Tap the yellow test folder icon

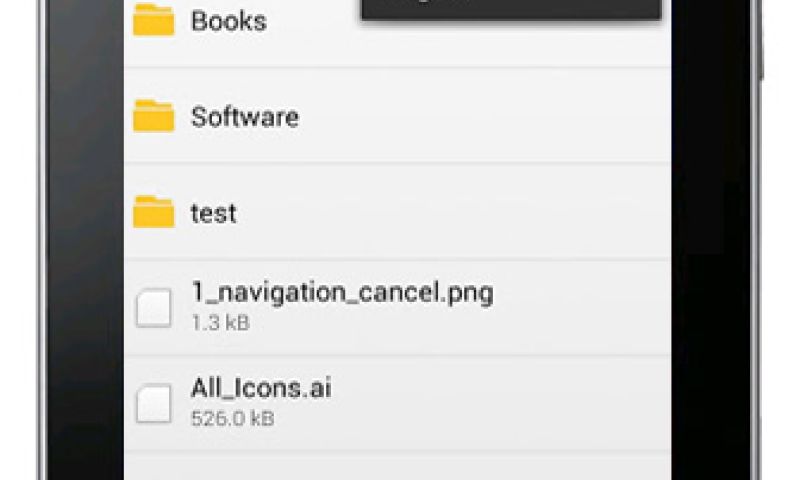click(153, 212)
